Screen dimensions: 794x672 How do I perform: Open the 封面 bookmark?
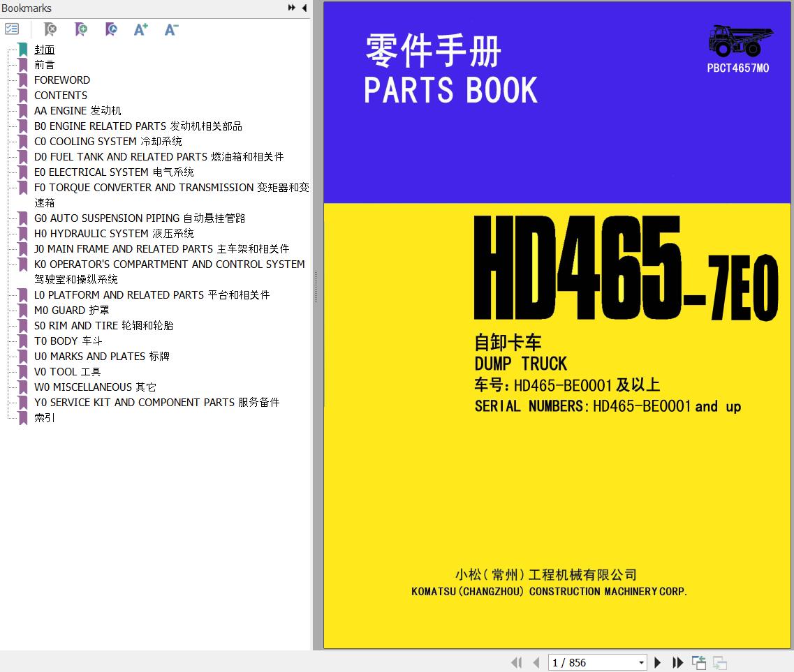[x=45, y=50]
